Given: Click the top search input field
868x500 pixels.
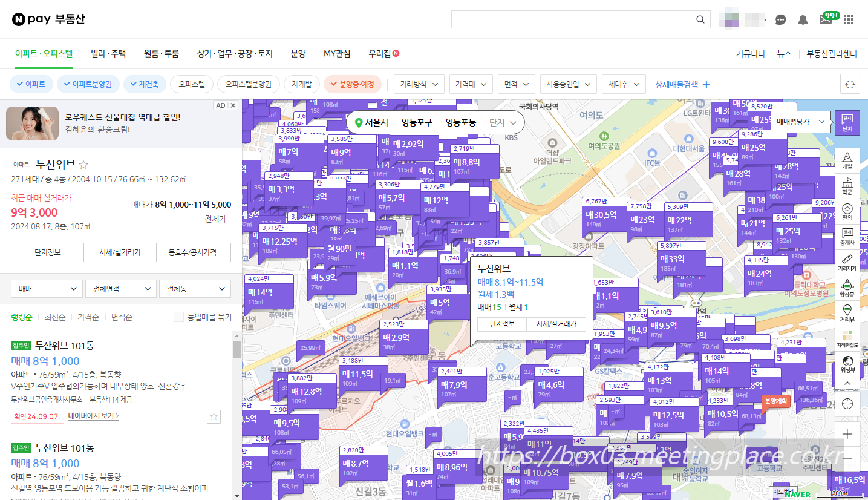Looking at the screenshot, I should 572,19.
